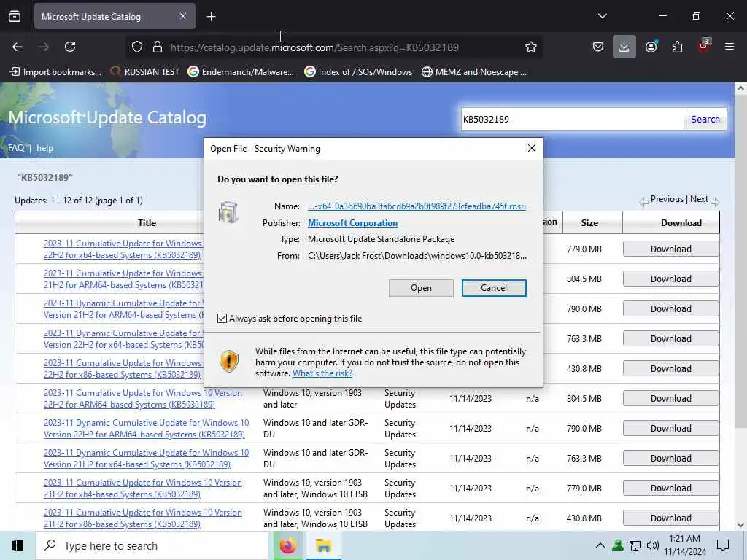Open Dynamic Cumulative Update 22H2 ARM64 link

146,429
